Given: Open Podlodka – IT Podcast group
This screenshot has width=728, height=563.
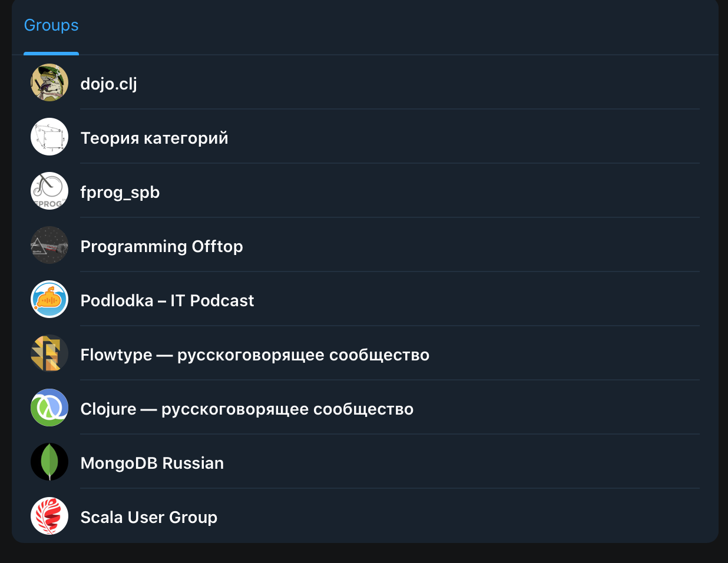Looking at the screenshot, I should tap(365, 299).
